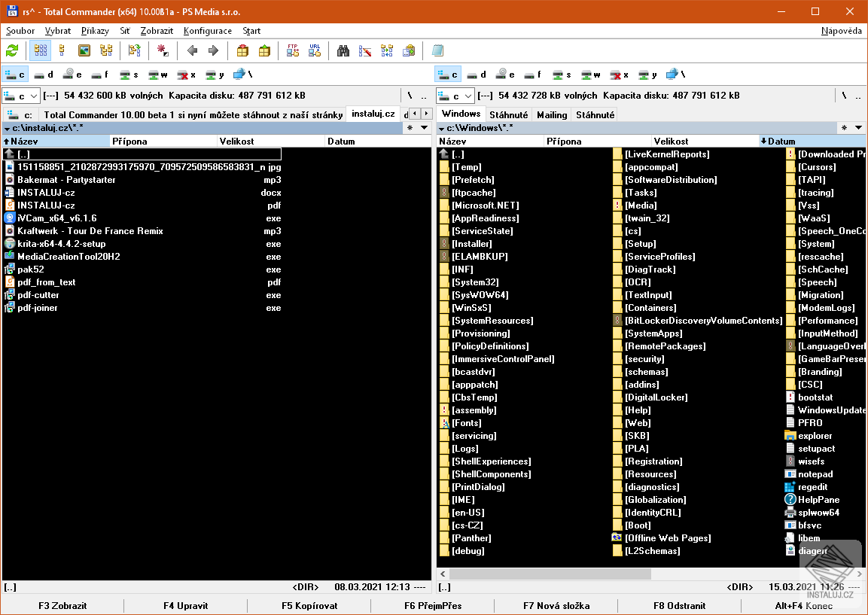
Task: Select network drive s in left drive bar
Action: click(129, 75)
